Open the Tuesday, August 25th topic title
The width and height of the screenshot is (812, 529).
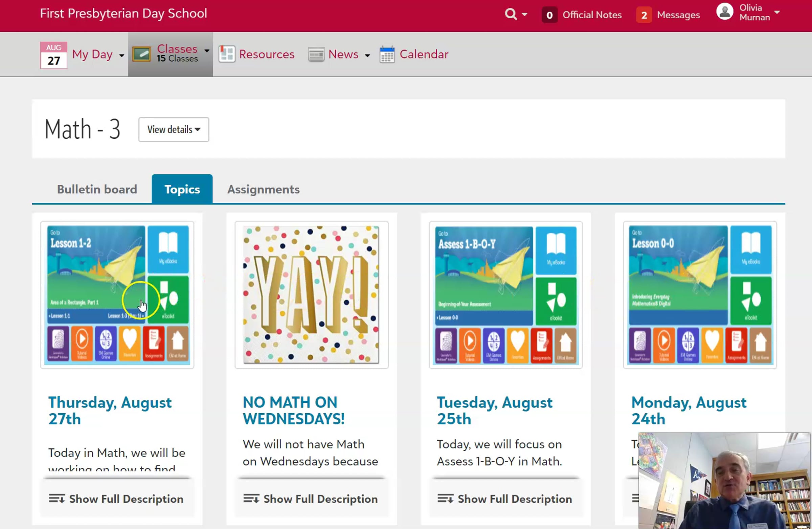pyautogui.click(x=495, y=411)
